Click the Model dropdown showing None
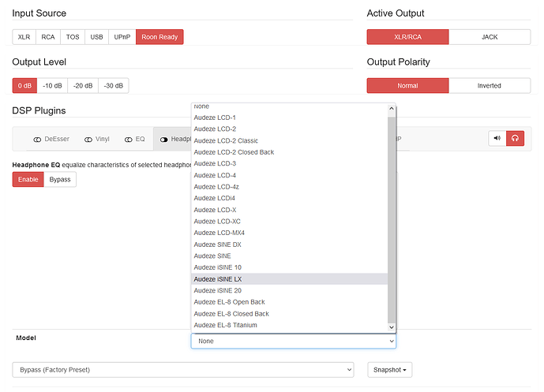The image size is (544, 392). coord(294,341)
